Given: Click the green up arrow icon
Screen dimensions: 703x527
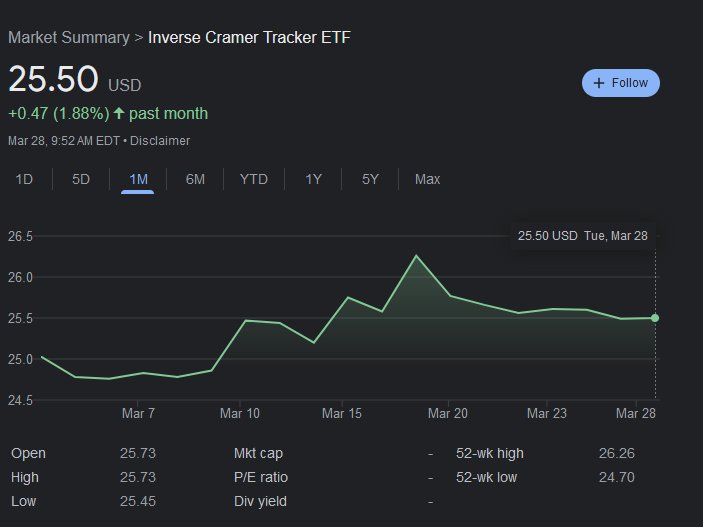Looking at the screenshot, I should pos(119,113).
